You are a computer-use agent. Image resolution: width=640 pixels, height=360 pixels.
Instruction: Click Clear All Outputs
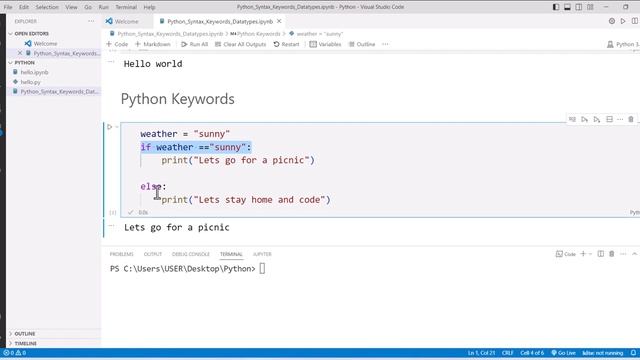pyautogui.click(x=240, y=44)
